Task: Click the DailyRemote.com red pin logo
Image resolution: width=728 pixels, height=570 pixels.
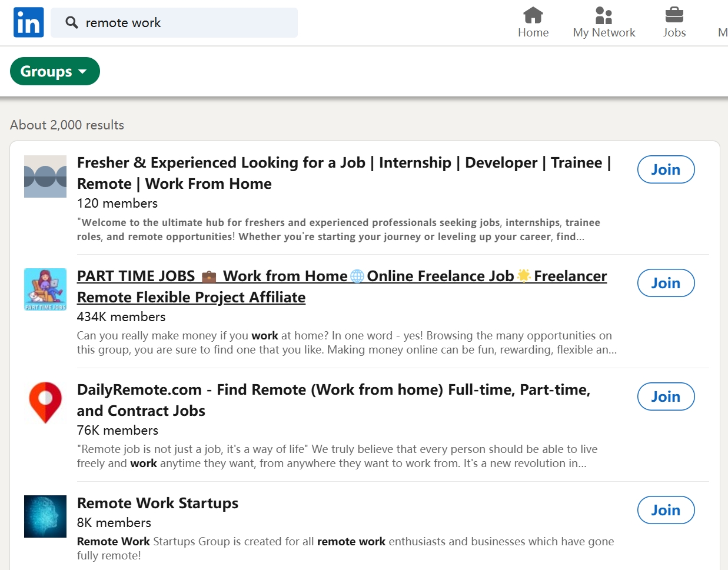Action: [45, 402]
